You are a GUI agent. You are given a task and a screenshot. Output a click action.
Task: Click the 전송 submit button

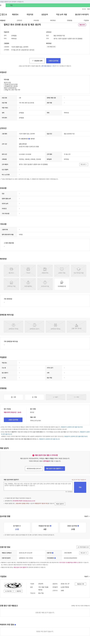80,487
